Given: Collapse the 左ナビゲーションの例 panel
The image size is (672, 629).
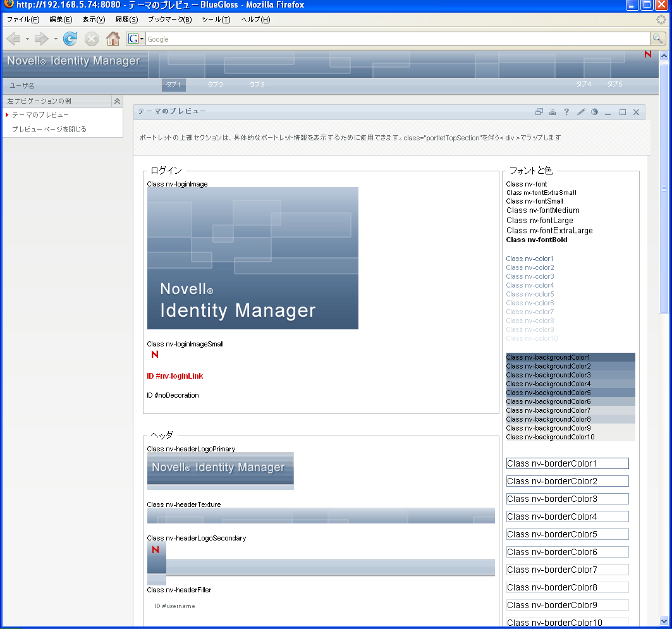Looking at the screenshot, I should click(x=117, y=101).
